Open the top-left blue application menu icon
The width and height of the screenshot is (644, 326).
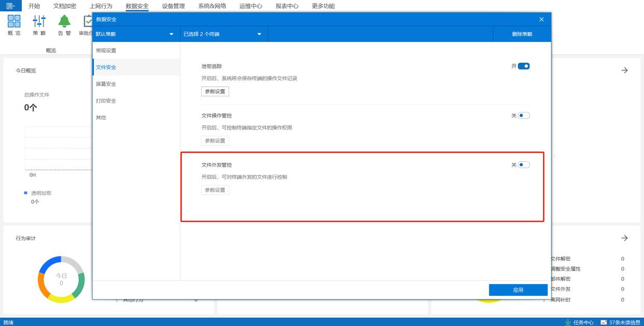10,6
